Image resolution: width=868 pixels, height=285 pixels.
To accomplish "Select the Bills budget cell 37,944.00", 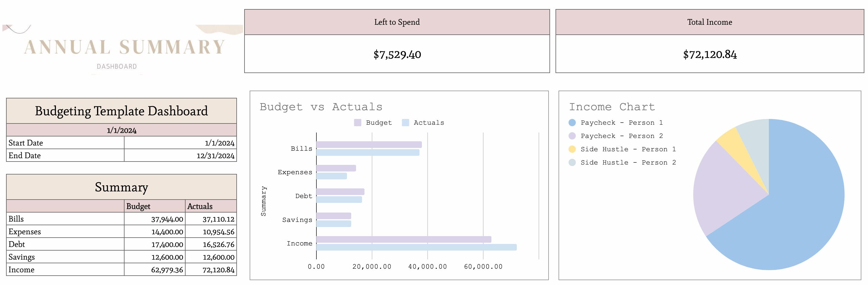I will point(155,219).
